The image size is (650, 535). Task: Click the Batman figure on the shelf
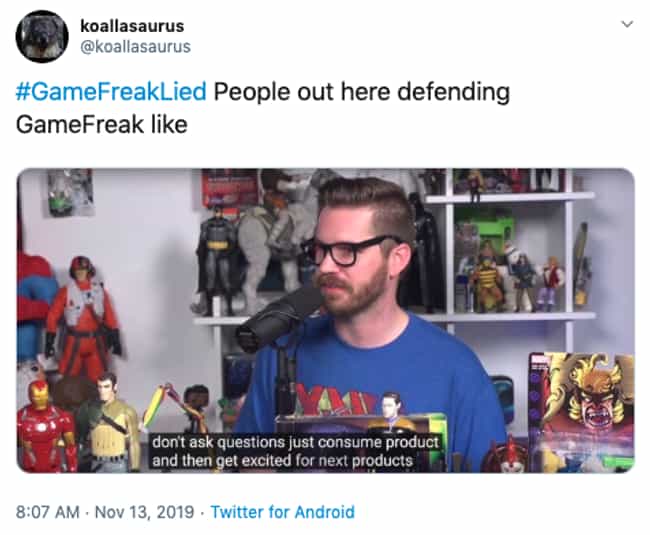(216, 259)
